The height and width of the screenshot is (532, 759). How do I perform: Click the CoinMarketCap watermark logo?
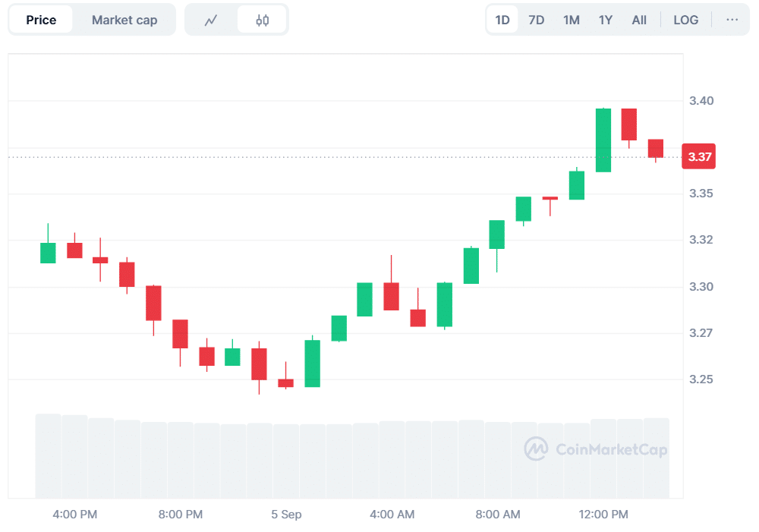coord(596,449)
